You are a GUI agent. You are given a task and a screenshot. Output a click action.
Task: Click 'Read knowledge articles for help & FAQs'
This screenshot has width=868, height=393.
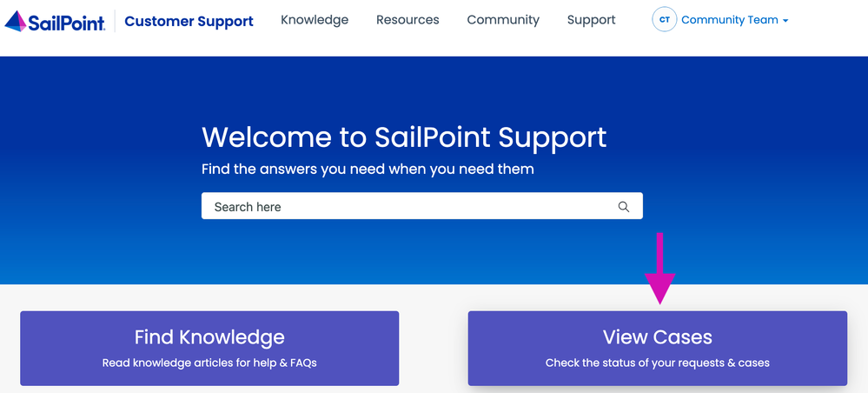(x=209, y=363)
